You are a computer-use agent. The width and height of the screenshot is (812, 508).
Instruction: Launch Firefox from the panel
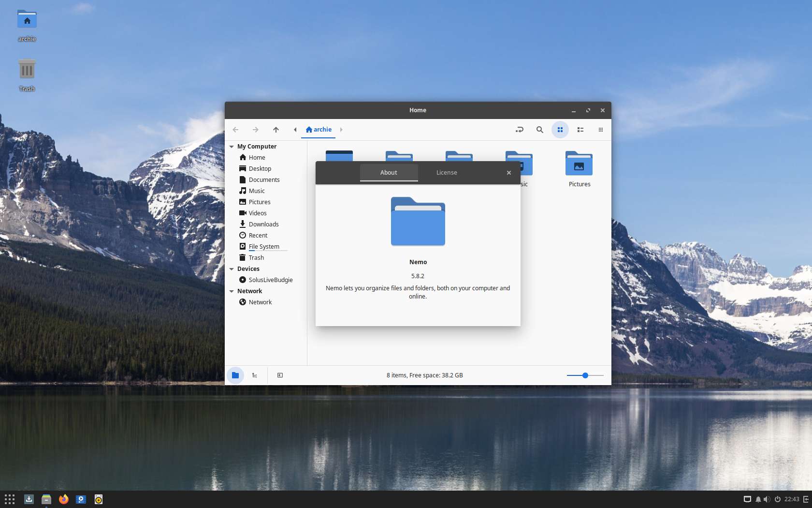pos(64,499)
